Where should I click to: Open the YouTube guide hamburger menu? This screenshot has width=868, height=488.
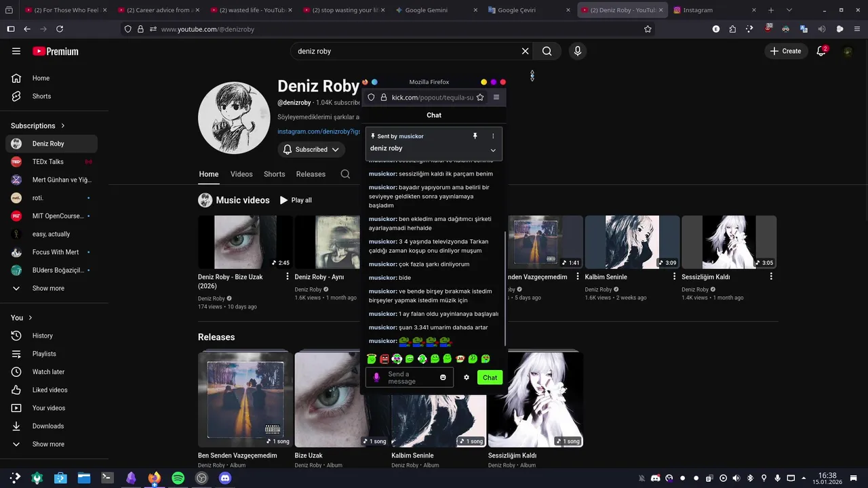coord(16,51)
